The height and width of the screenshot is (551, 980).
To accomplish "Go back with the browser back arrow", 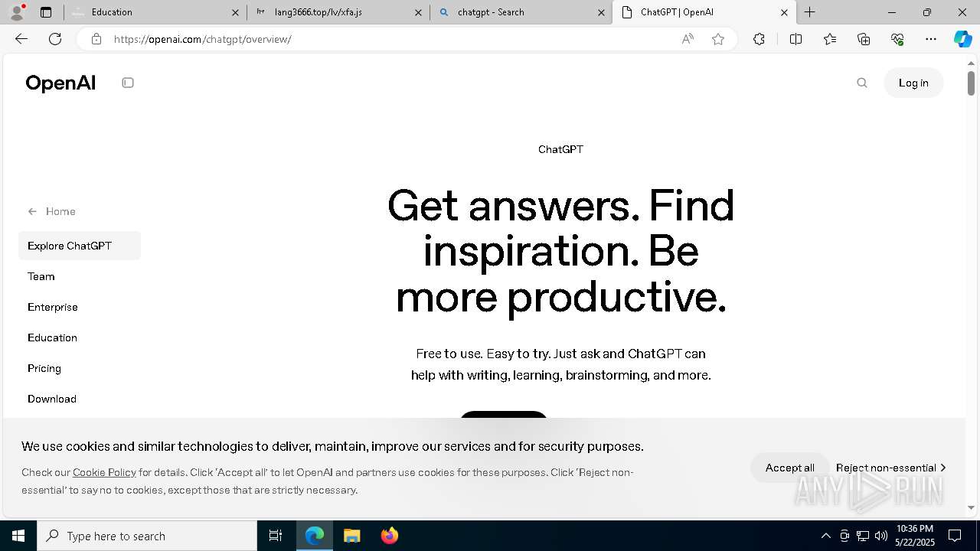I will (21, 39).
